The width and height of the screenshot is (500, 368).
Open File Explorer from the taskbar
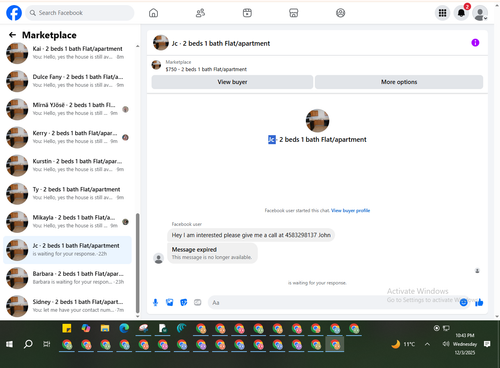coord(105,328)
